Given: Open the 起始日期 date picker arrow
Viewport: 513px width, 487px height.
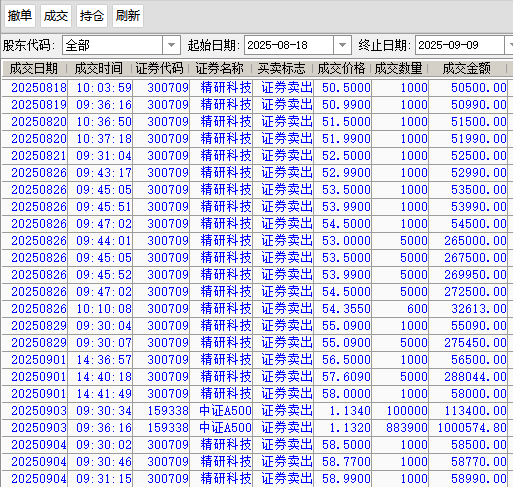Looking at the screenshot, I should [342, 45].
